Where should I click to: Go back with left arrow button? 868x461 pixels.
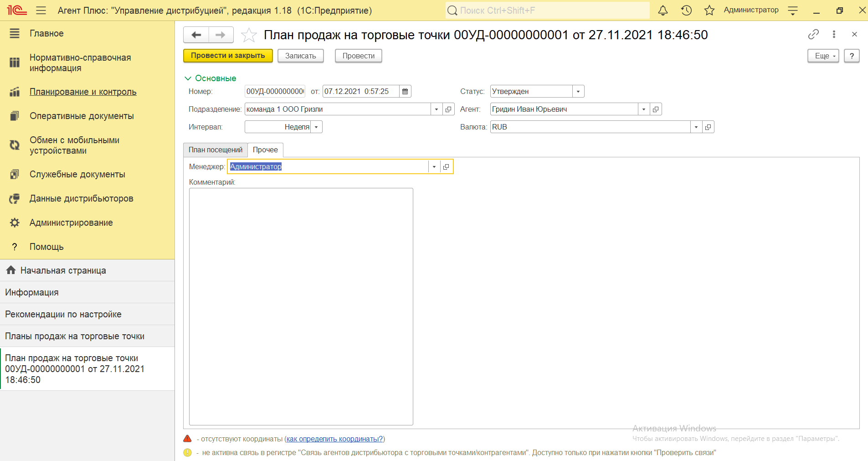196,35
